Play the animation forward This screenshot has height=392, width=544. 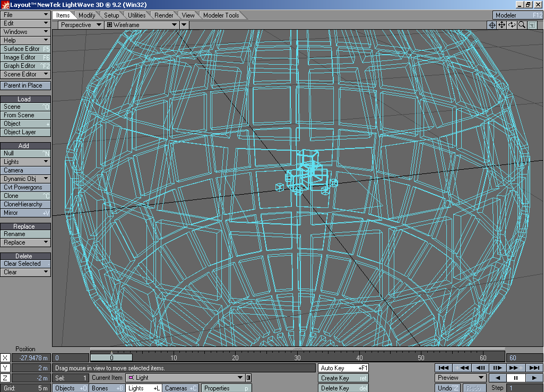click(x=532, y=378)
